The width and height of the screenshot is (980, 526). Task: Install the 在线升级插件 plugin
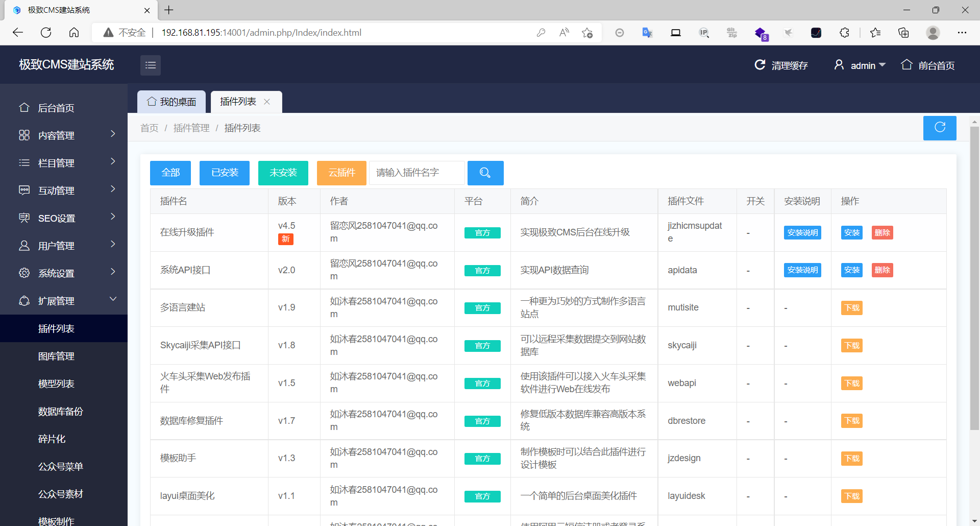point(852,232)
